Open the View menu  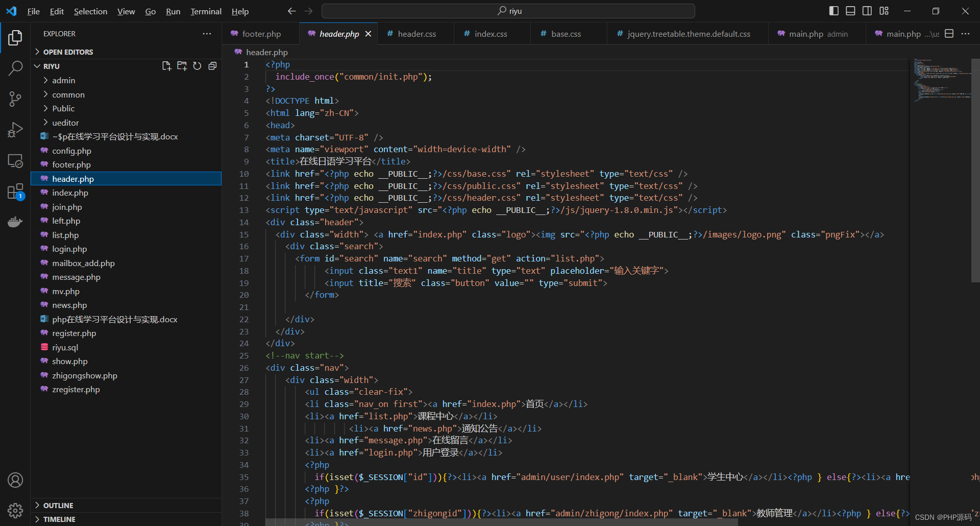click(x=126, y=11)
